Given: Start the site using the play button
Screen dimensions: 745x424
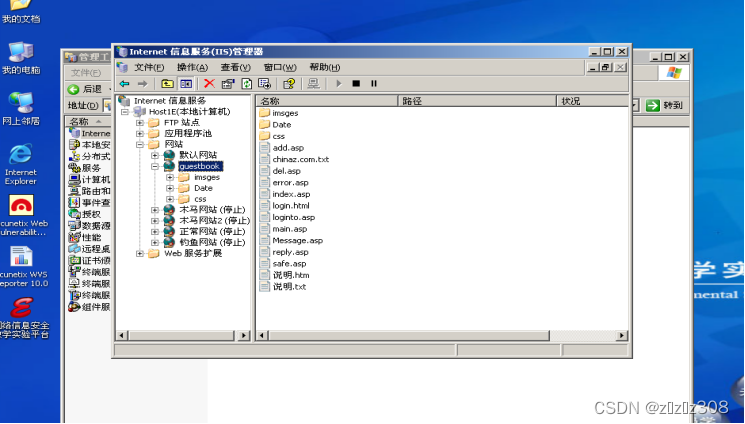Looking at the screenshot, I should point(339,84).
